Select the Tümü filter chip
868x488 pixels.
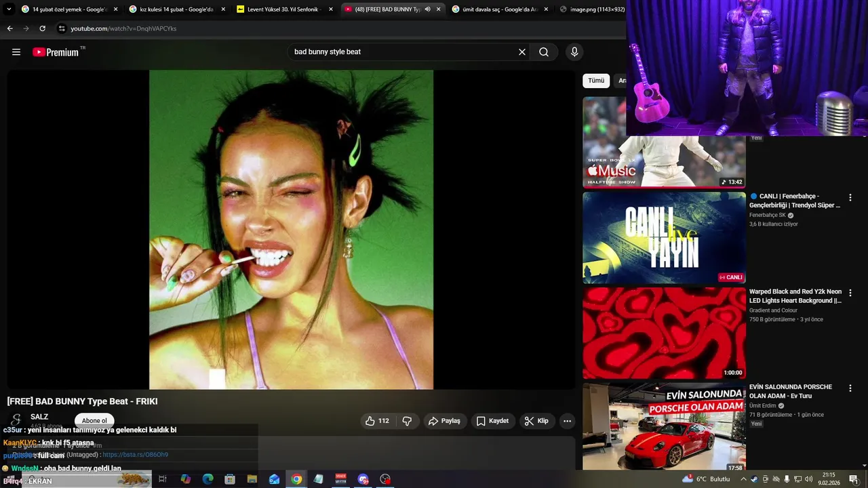click(x=596, y=81)
